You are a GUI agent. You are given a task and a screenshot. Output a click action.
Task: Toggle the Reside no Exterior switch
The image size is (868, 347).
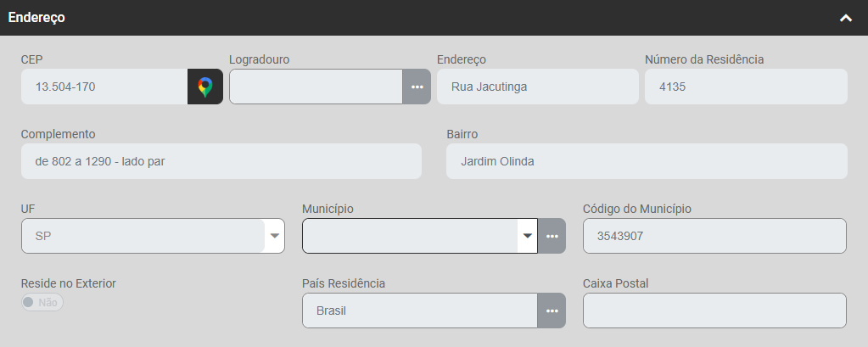(x=42, y=302)
